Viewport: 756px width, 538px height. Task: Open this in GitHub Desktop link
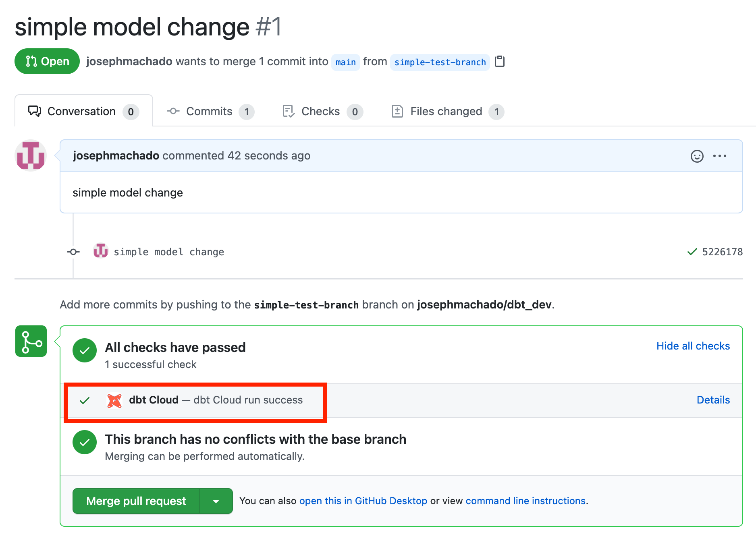tap(363, 501)
